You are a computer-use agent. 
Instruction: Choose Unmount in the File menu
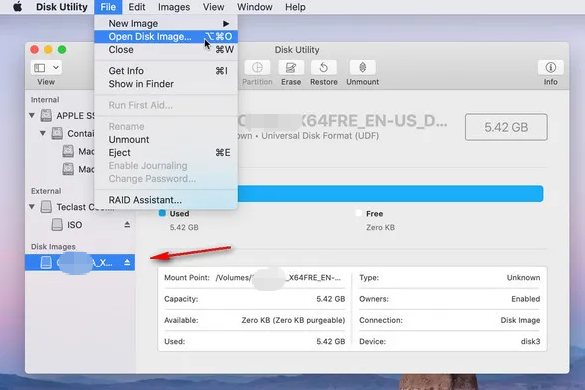(166, 140)
